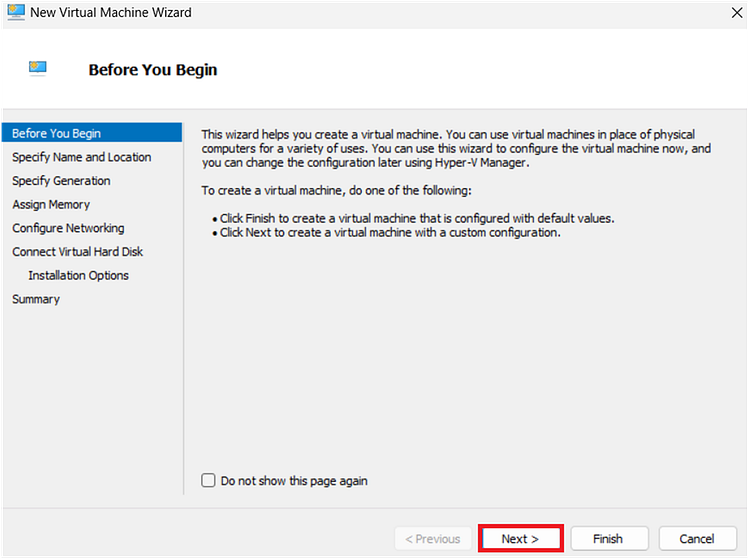Select the Installation Options sub-step

click(x=78, y=275)
